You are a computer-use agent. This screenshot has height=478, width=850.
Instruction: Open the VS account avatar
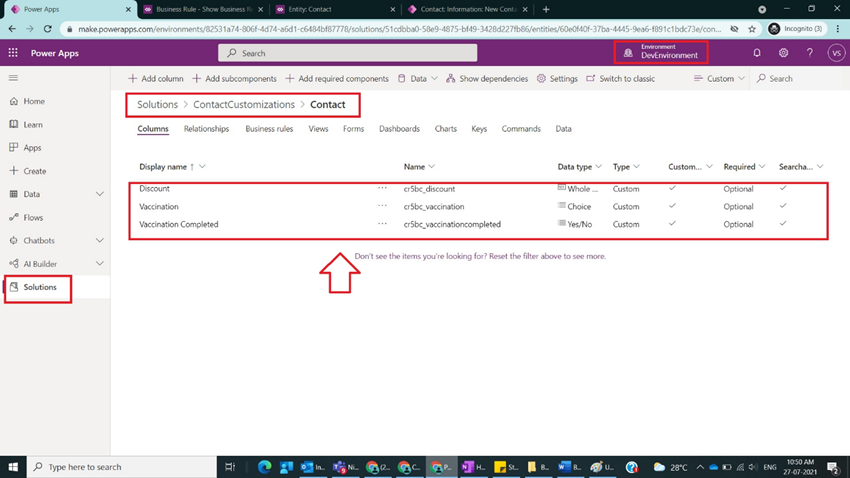tap(836, 53)
